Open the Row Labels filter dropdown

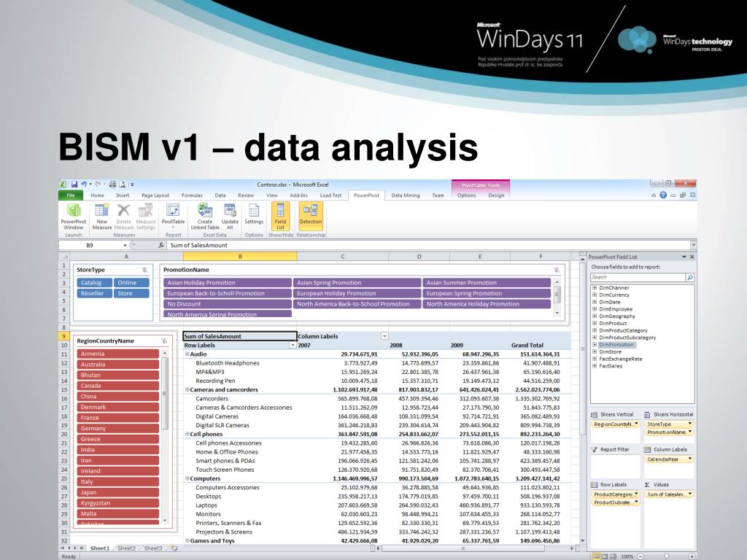[x=293, y=345]
